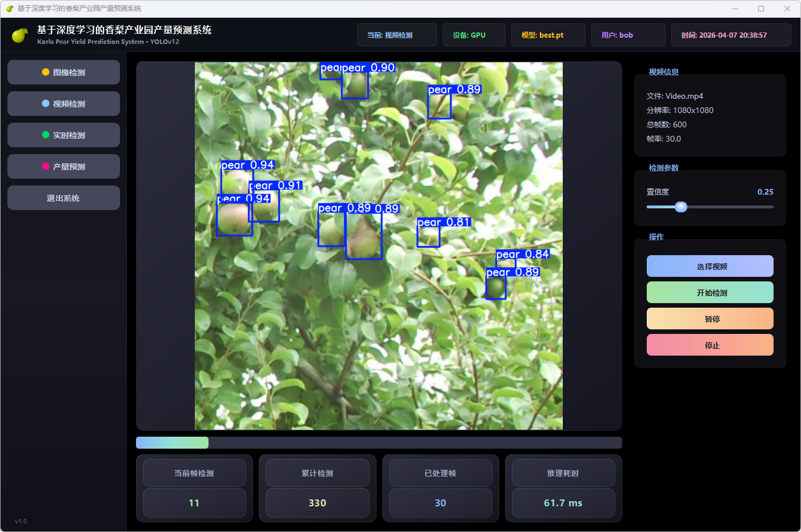801x532 pixels.
Task: Click the pear 0.81 detection box in the video
Action: coord(428,236)
